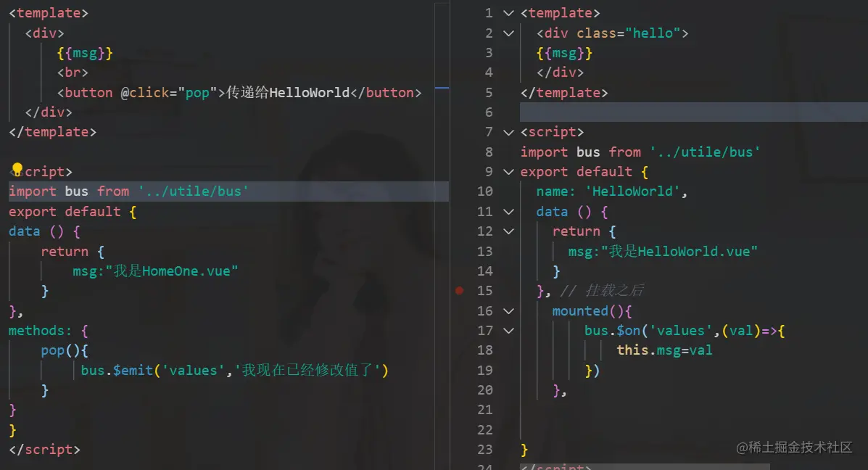Click line number 10 in the gutter

485,191
